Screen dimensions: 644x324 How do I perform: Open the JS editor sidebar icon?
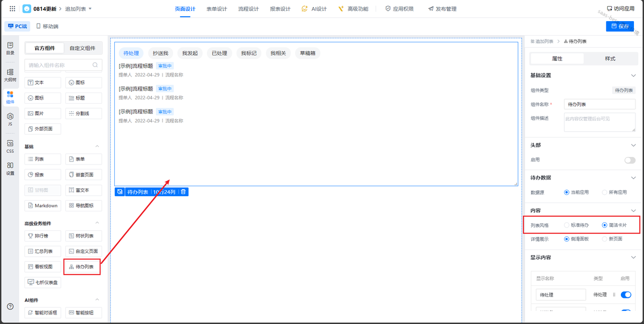(10, 119)
